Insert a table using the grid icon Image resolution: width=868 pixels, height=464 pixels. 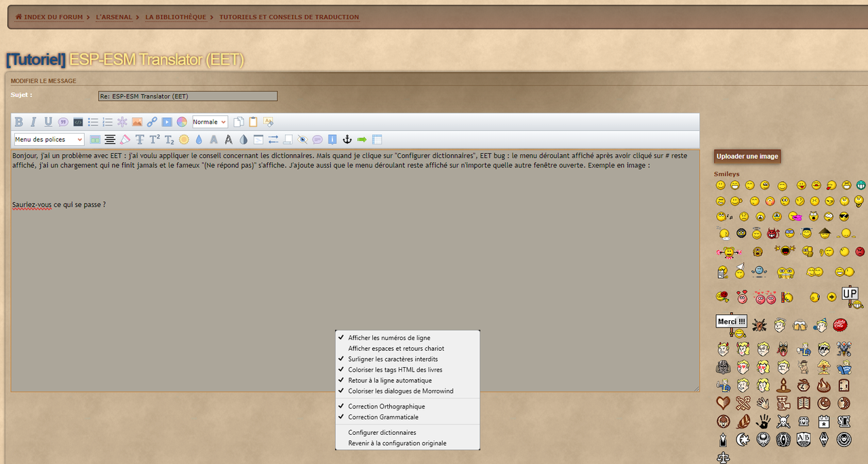click(377, 140)
